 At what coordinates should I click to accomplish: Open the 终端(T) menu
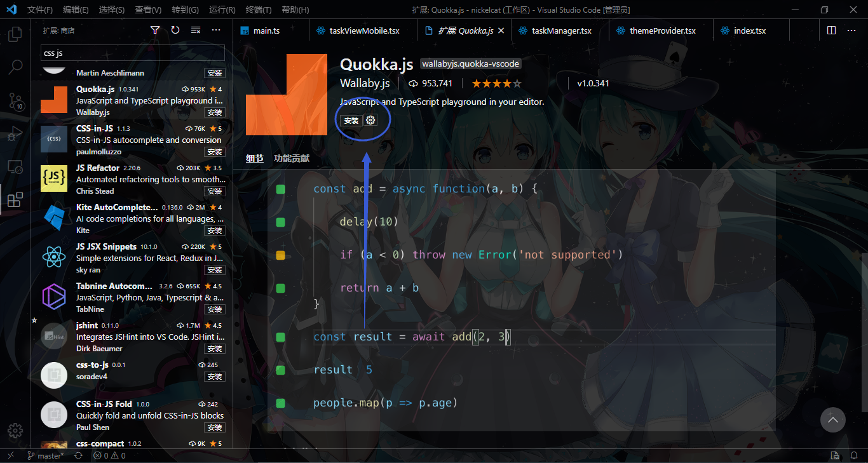258,10
